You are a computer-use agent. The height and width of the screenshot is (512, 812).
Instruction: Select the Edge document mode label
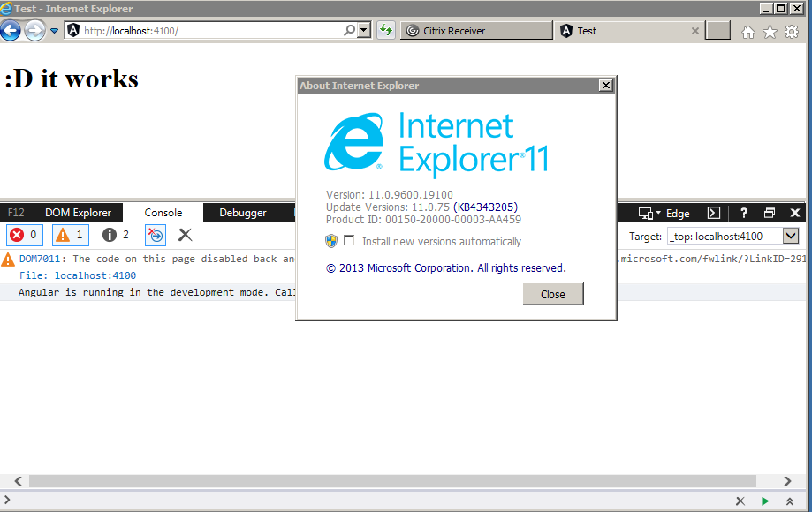point(678,213)
